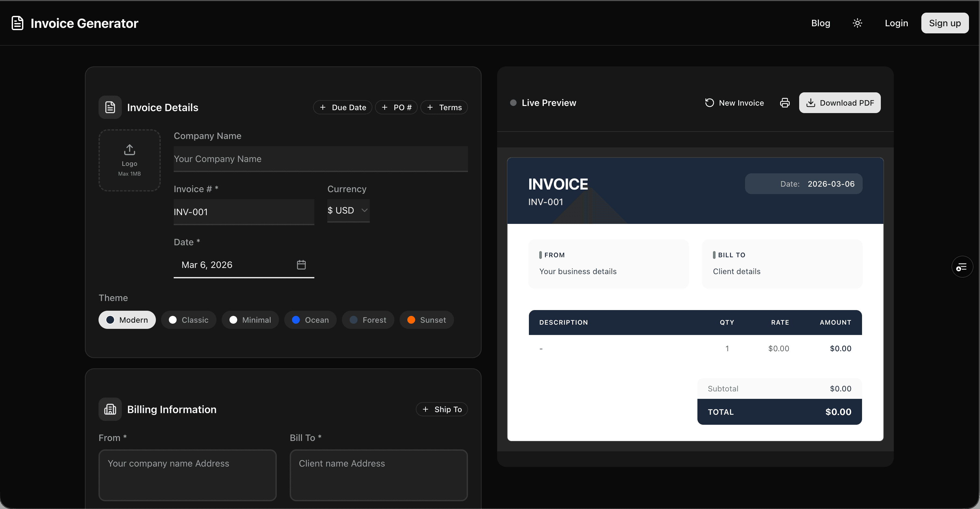980x509 pixels.
Task: Click the Billing Information building icon
Action: pos(110,409)
